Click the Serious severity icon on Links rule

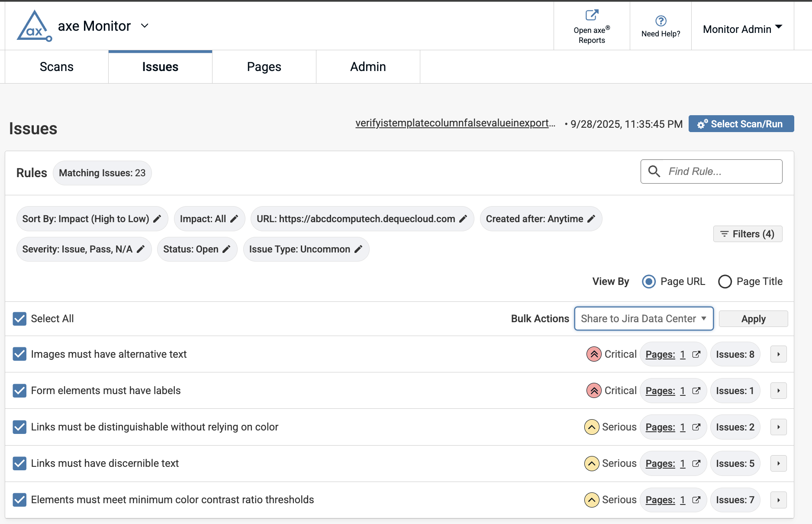[591, 427]
